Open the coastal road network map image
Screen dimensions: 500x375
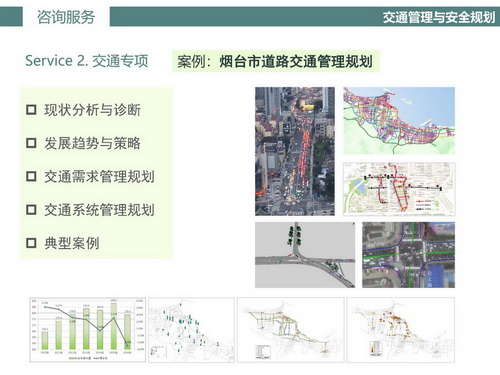[x=399, y=121]
